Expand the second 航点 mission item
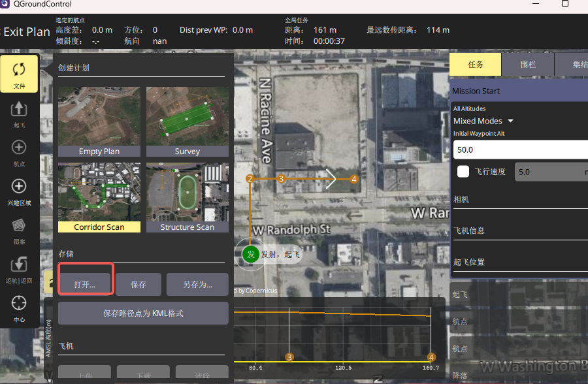The height and width of the screenshot is (384, 588). (519, 348)
